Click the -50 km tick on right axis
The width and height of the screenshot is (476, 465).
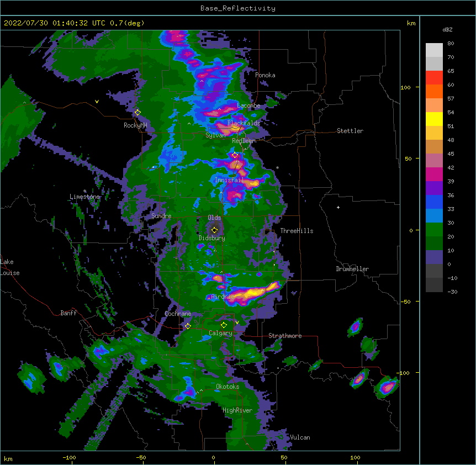point(405,302)
